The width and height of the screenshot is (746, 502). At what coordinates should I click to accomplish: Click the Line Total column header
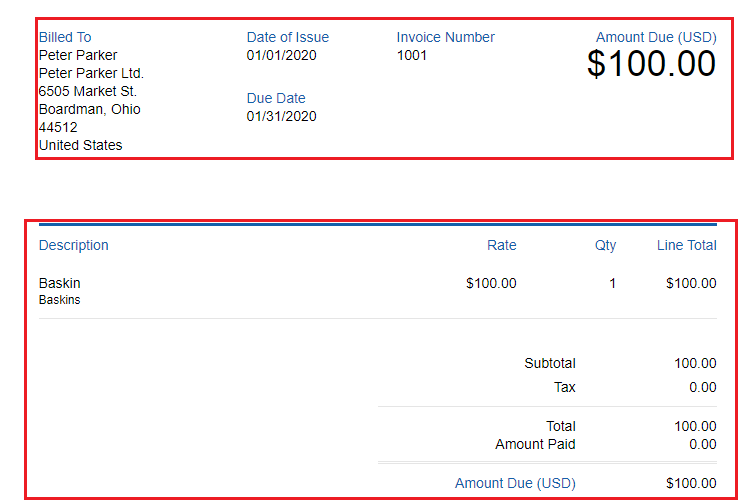coord(687,245)
